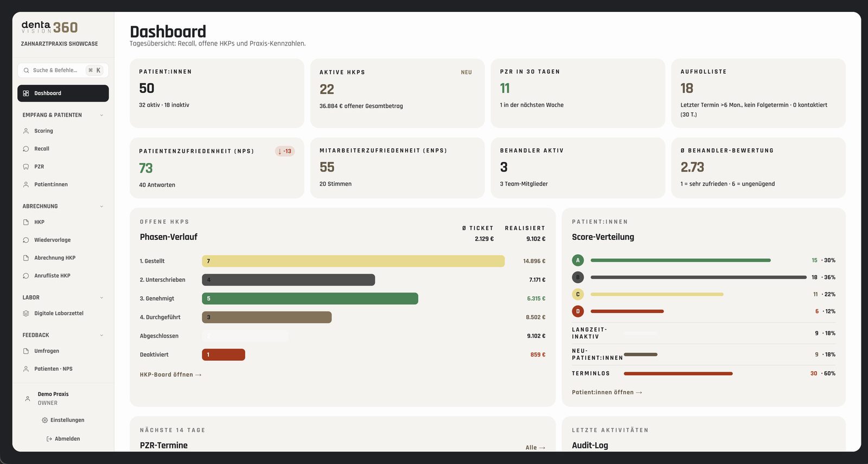Open the Patientenzufriedenheit NPS card value 73

click(x=146, y=168)
